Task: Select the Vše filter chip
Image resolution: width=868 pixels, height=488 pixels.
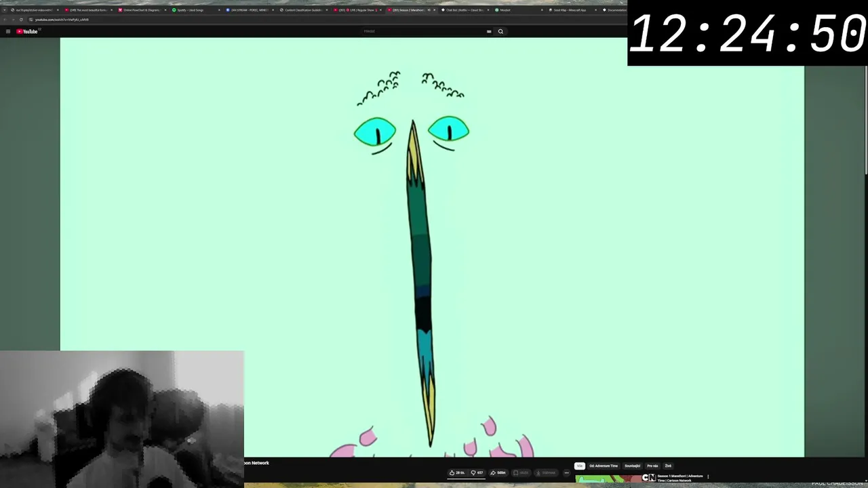Action: (580, 466)
